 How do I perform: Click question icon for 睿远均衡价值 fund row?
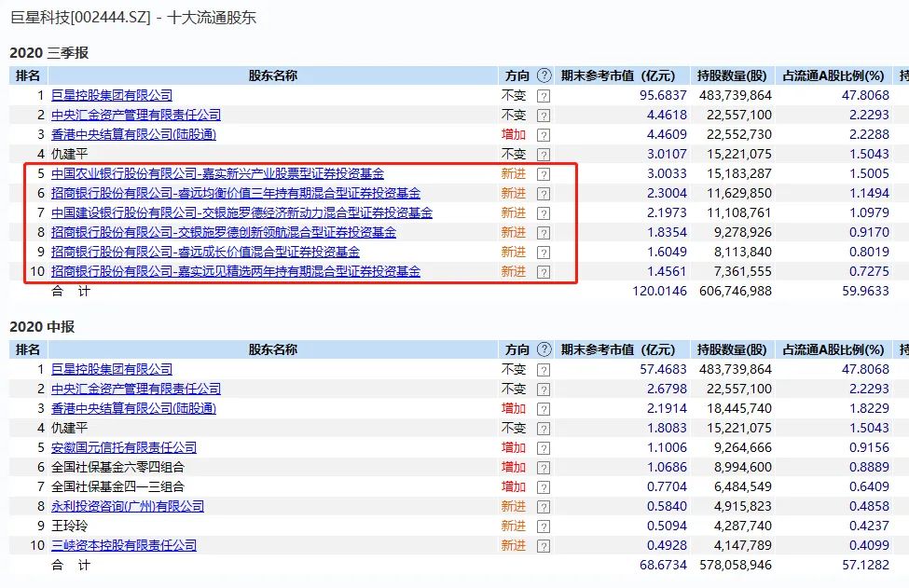coord(544,194)
